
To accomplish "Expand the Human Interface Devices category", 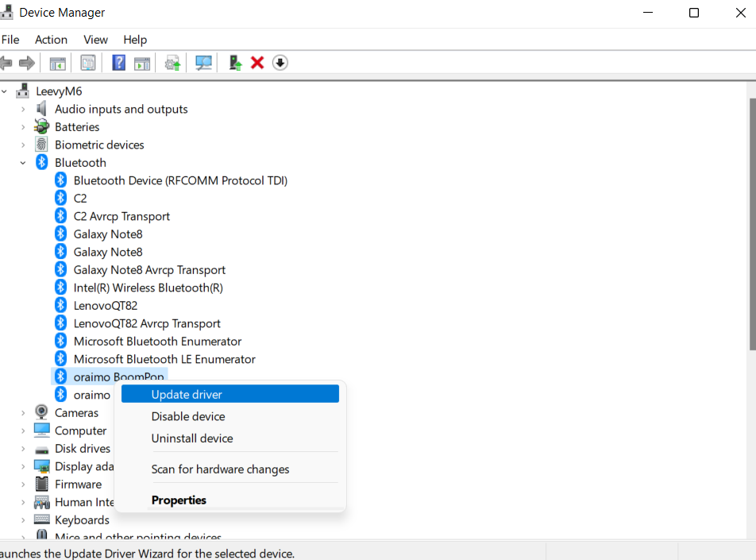I will point(23,502).
